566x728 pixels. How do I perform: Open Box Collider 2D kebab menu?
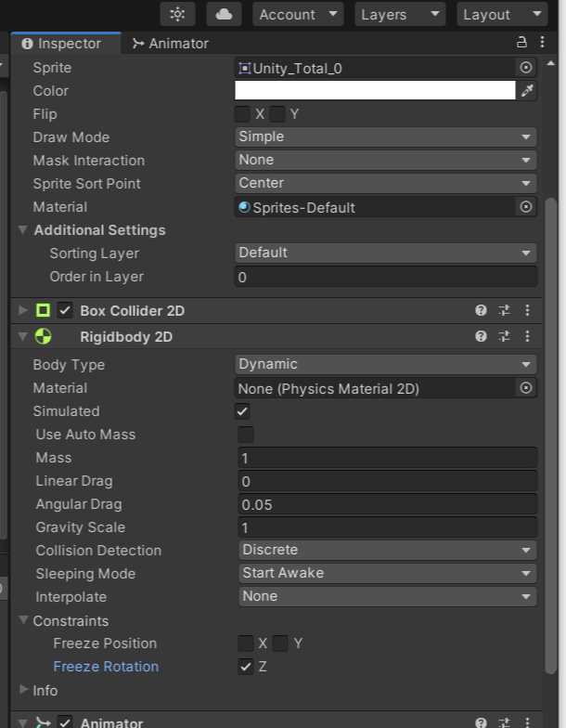click(527, 310)
